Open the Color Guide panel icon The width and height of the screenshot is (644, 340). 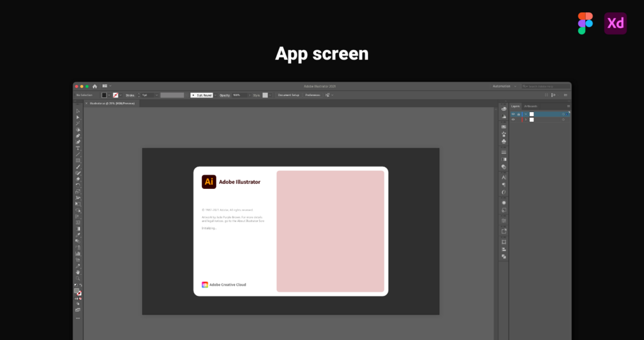tap(504, 117)
